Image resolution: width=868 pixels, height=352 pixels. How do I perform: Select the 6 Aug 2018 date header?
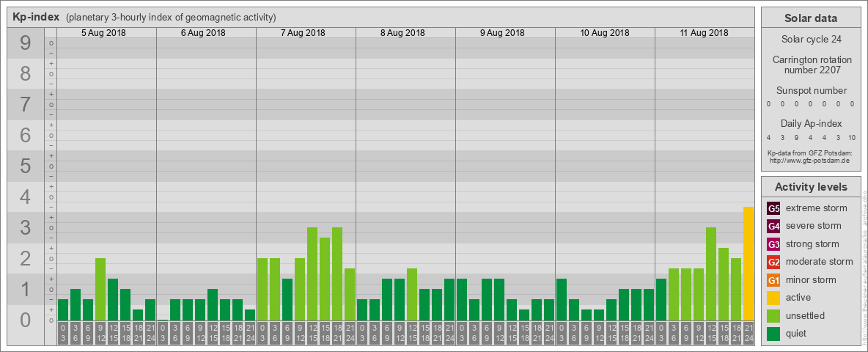[203, 33]
